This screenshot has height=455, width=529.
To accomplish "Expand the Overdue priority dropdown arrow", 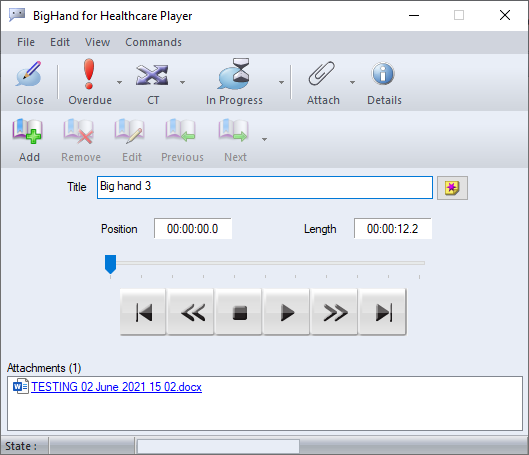I will click(x=119, y=82).
